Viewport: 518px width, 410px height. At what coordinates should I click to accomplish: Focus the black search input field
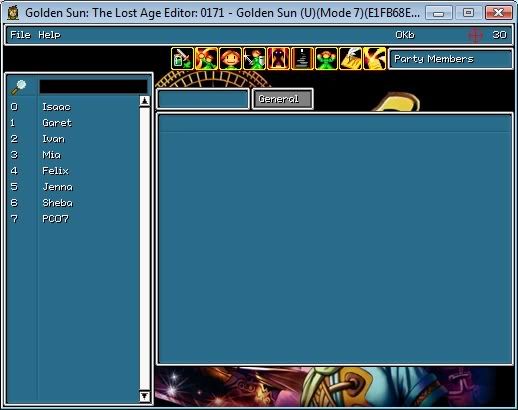point(93,87)
